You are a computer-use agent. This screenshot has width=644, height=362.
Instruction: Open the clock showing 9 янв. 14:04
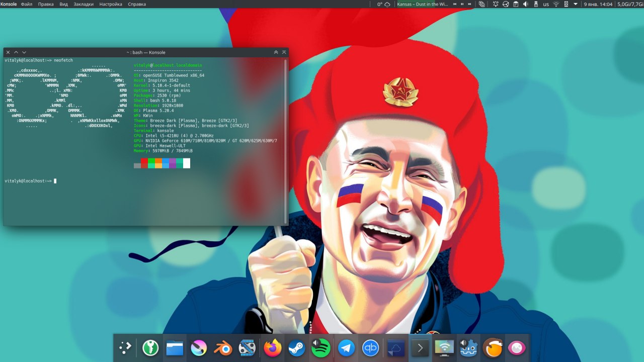598,4
